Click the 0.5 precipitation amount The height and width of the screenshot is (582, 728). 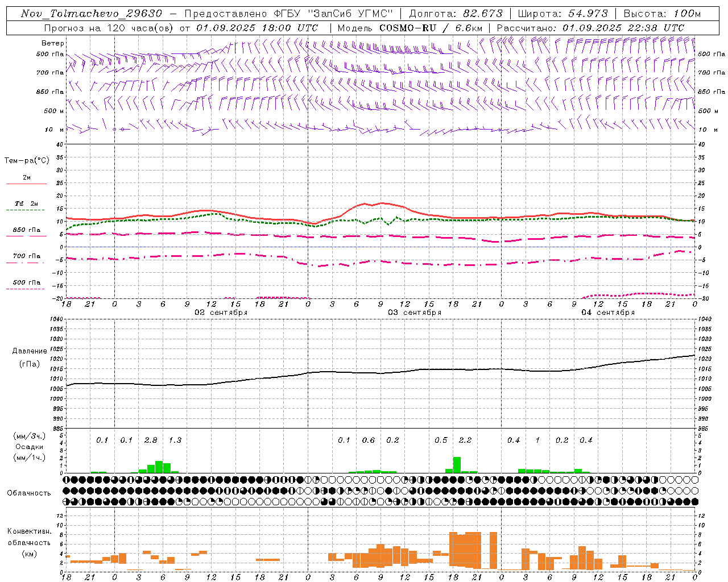click(x=441, y=440)
